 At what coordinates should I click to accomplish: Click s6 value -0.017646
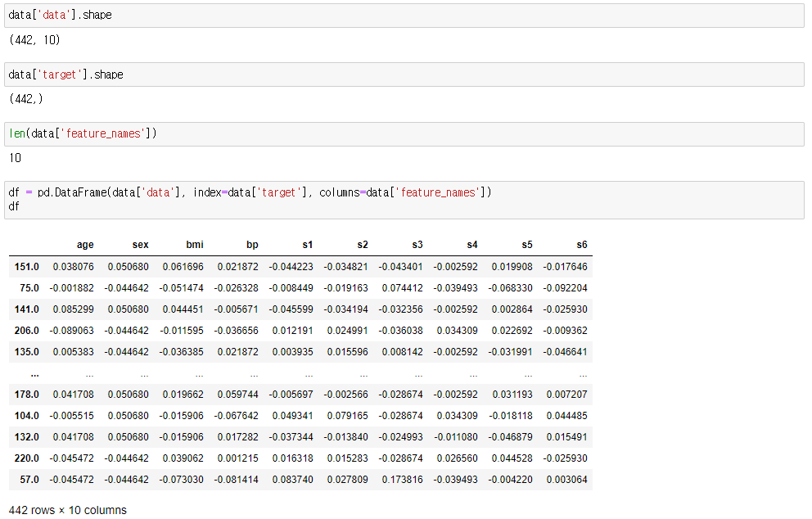point(565,267)
